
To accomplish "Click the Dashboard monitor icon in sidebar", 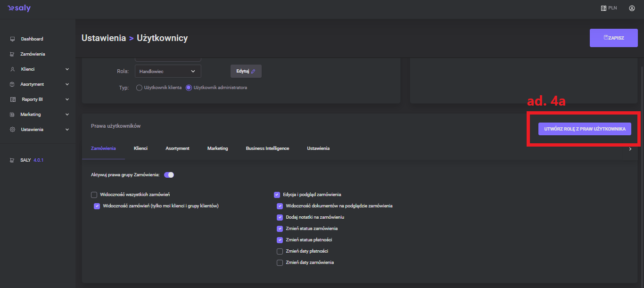I will pos(13,39).
